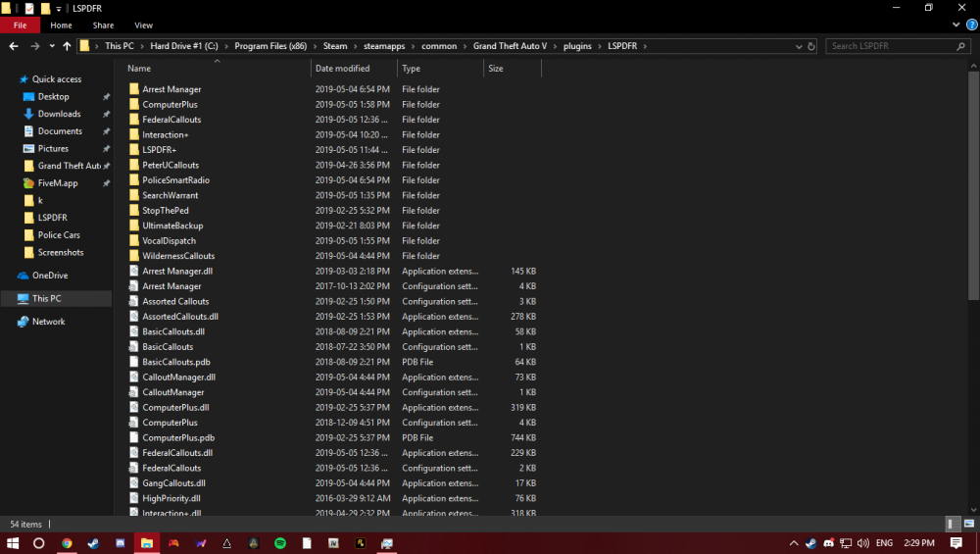The width and height of the screenshot is (980, 554).
Task: Switch to large thumbnails view icon
Action: click(x=969, y=524)
